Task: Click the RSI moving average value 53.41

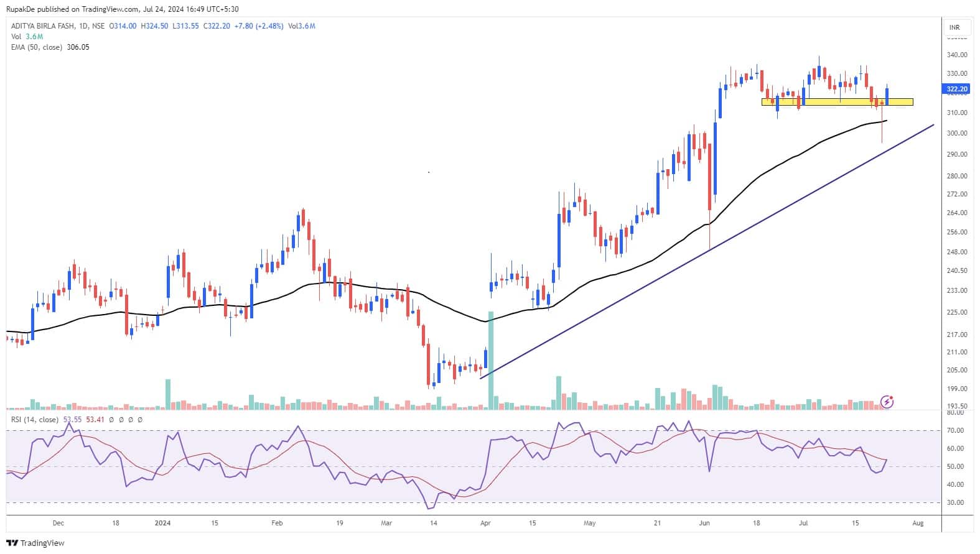Action: tap(95, 420)
